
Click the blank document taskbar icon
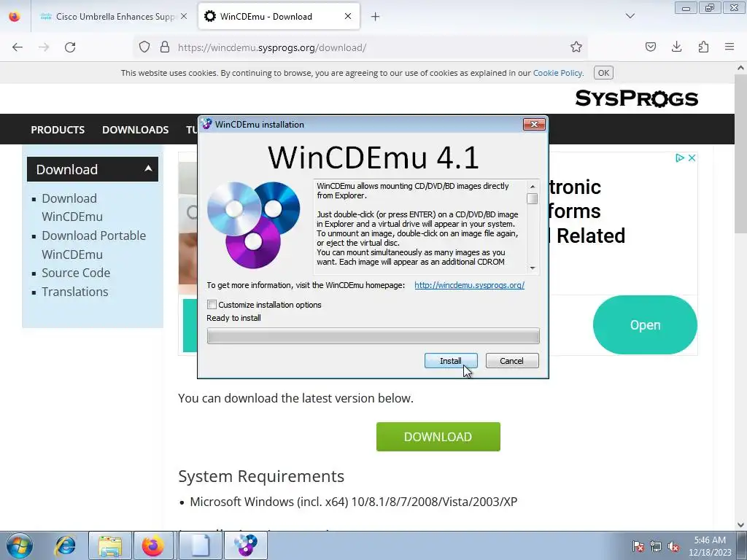click(x=200, y=545)
